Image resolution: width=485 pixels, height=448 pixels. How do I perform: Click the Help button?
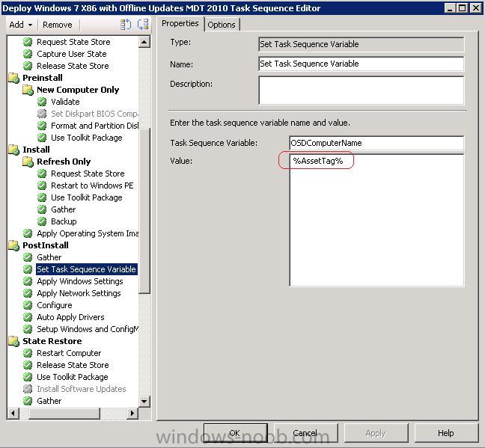446,433
